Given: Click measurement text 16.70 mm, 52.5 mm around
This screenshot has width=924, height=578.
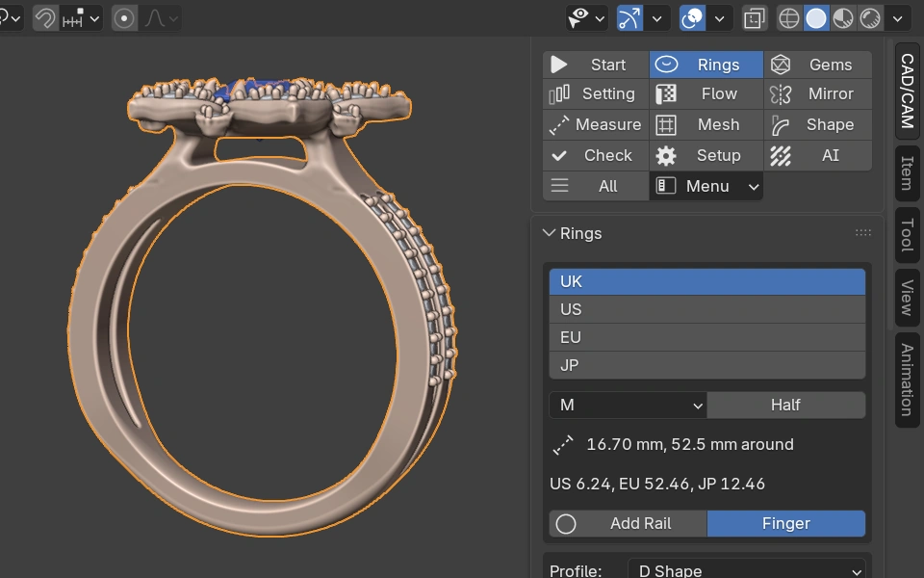Looking at the screenshot, I should click(x=690, y=445).
